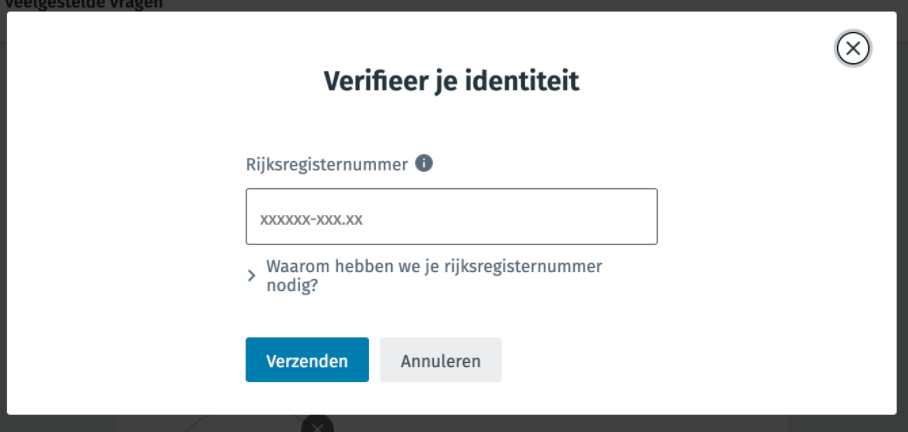Click the xxxxxx-xxx.xx placeholder text
908x432 pixels.
tap(311, 219)
